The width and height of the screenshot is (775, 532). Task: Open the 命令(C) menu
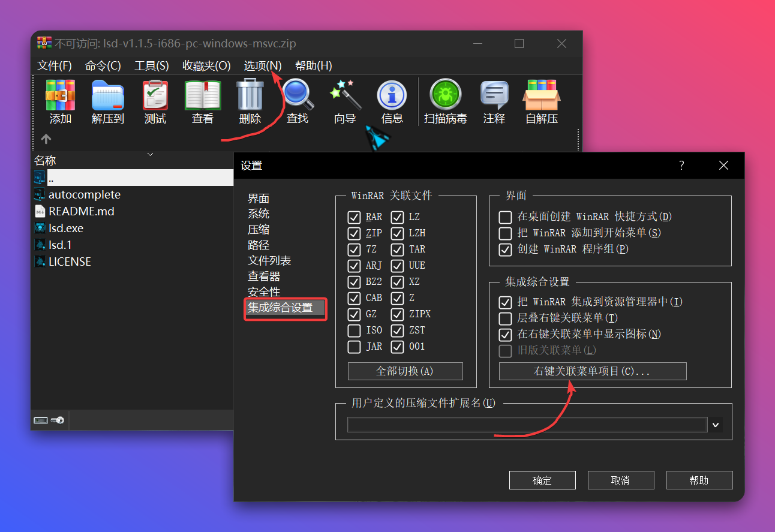tap(103, 65)
